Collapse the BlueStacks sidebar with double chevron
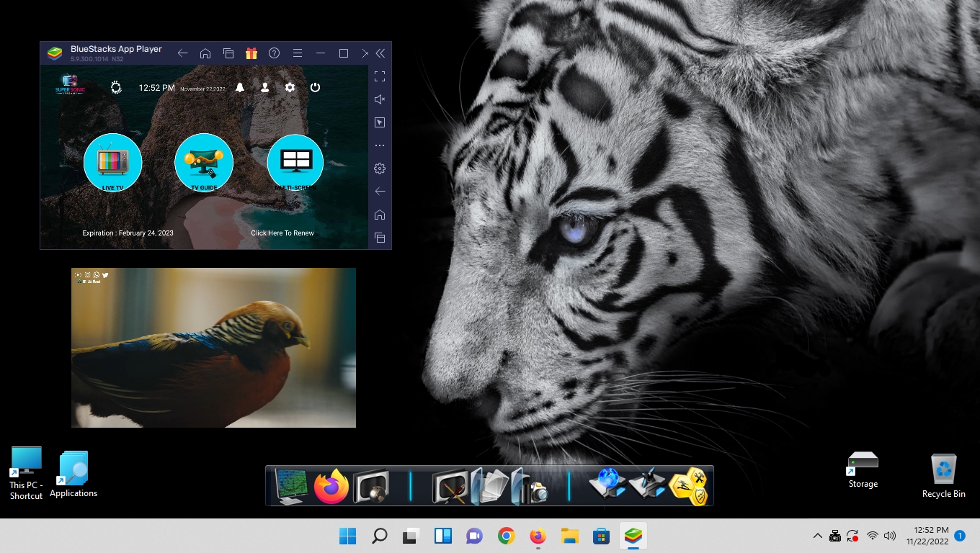The image size is (980, 553). pos(380,53)
